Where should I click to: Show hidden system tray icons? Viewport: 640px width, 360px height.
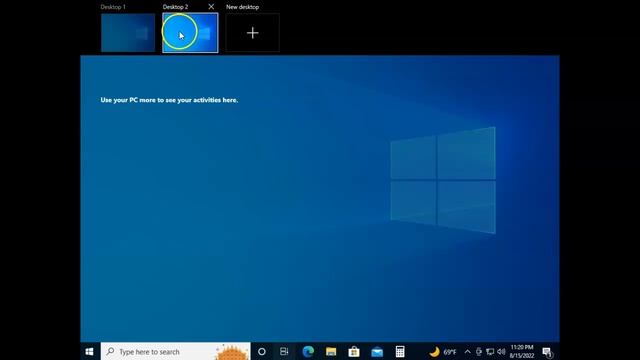(467, 351)
